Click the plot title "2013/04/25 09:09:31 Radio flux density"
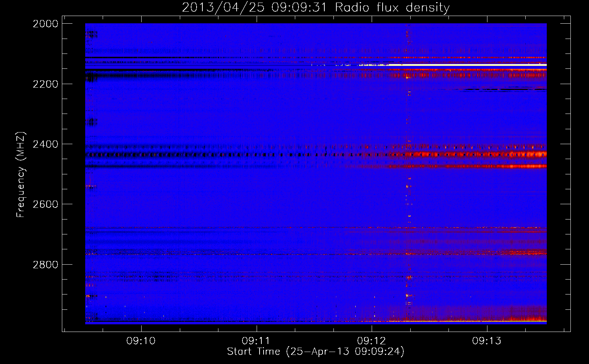 [316, 7]
